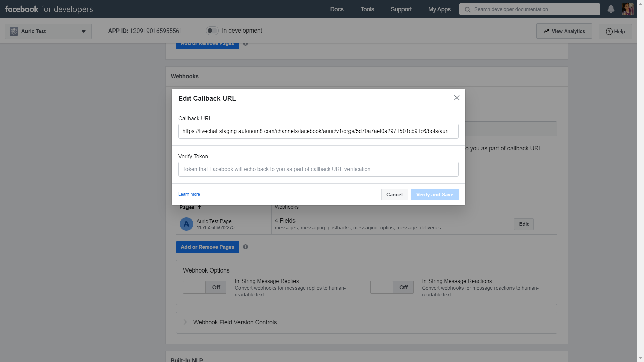
Task: Click the Auric Test app icon
Action: pyautogui.click(x=14, y=31)
